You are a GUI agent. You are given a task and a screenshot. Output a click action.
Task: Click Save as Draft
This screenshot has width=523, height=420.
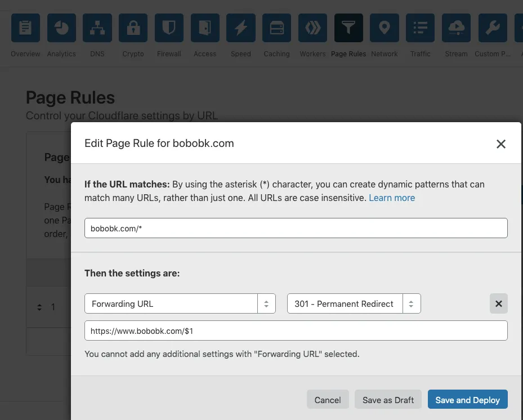click(x=388, y=399)
